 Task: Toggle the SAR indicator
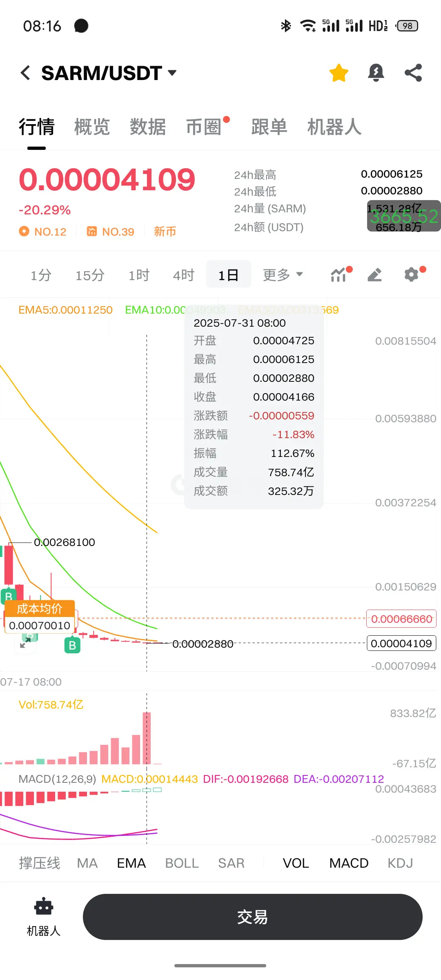(x=231, y=863)
